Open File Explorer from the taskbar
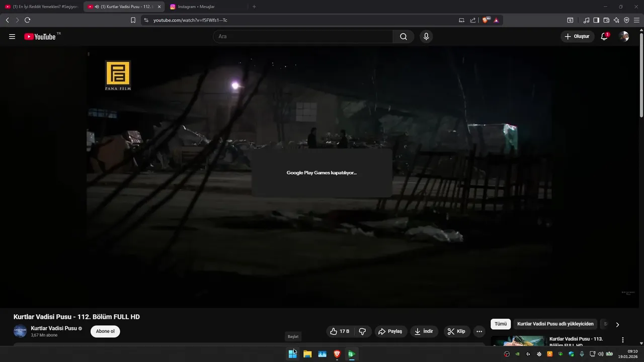 [x=307, y=354]
